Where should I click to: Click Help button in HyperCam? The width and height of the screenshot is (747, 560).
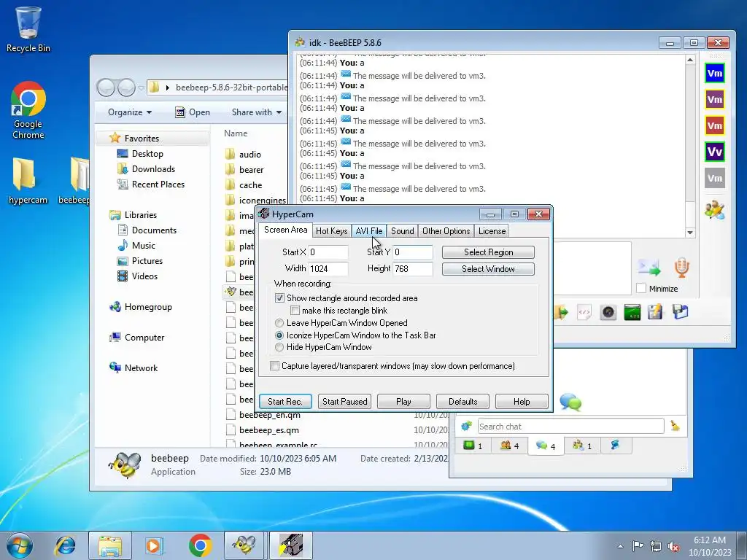pyautogui.click(x=522, y=402)
